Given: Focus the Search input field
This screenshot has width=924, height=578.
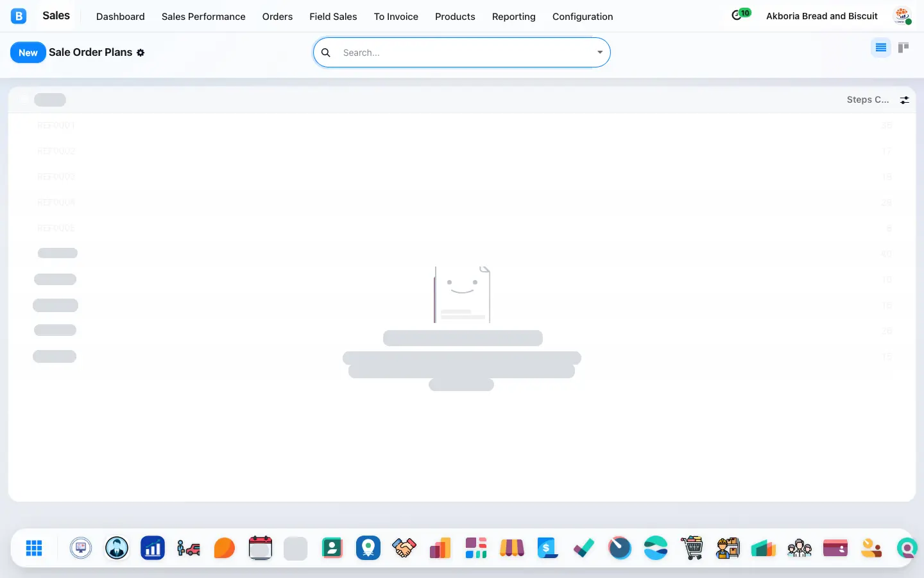Looking at the screenshot, I should pyautogui.click(x=466, y=53).
